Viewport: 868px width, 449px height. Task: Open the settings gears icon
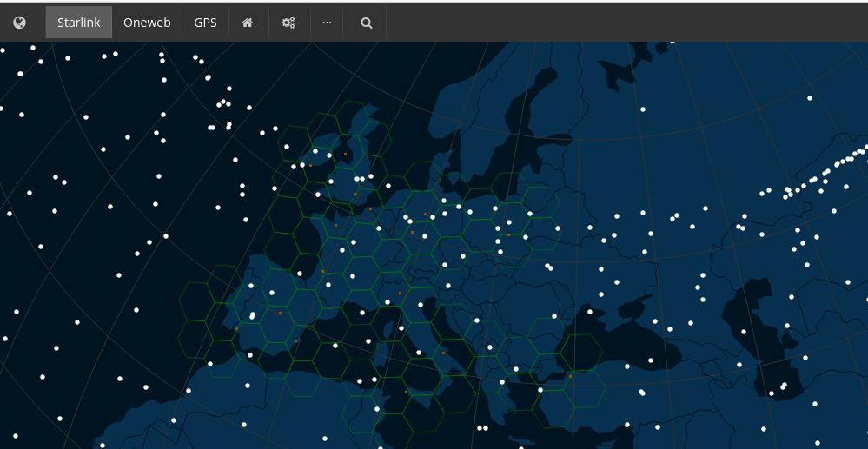point(288,23)
